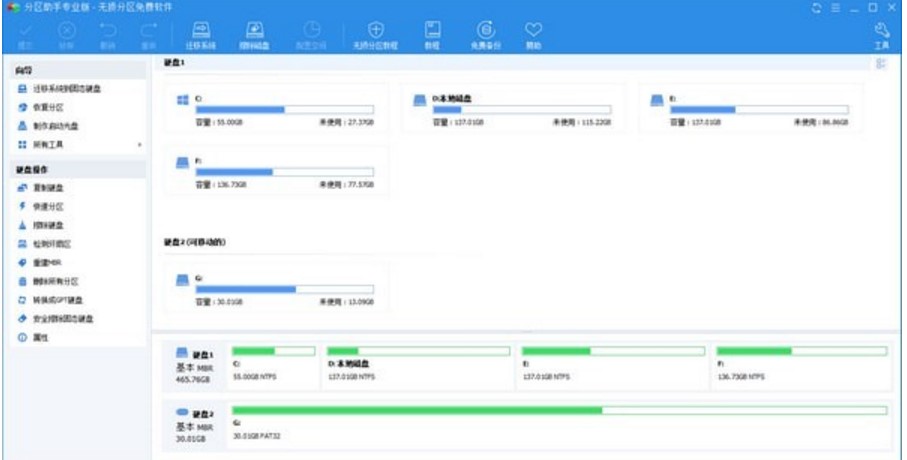Screen dimensions: 907x460
Task: Click the 重做 (Redo) arrow in toolbar
Action: coord(149,36)
